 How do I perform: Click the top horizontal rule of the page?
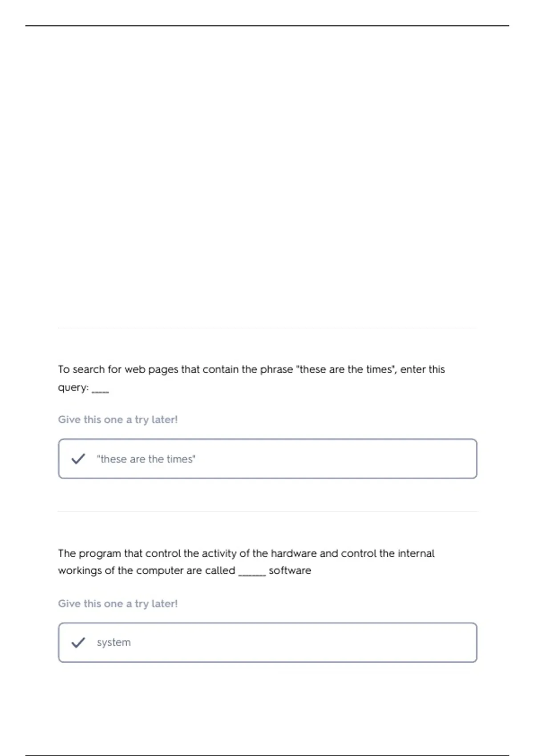tap(267, 26)
